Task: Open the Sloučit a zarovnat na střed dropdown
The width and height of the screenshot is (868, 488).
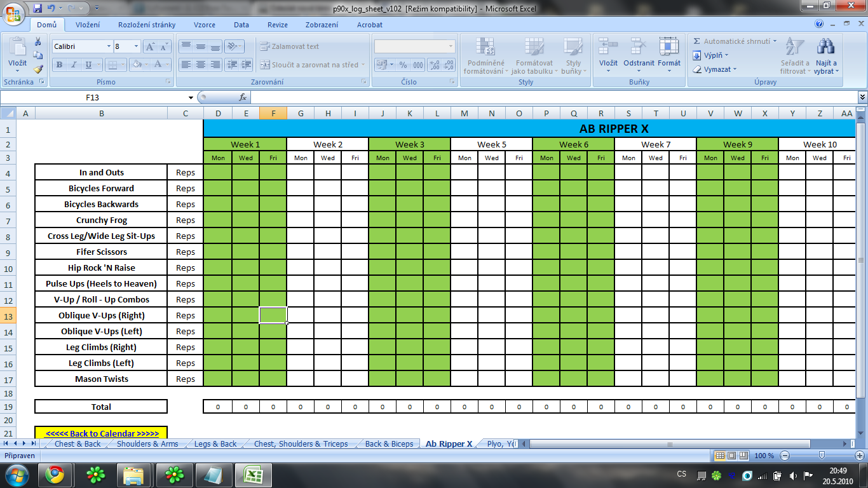Action: pos(363,65)
